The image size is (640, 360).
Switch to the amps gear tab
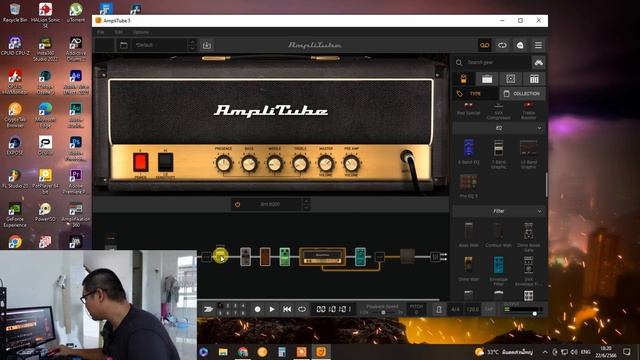click(x=487, y=79)
